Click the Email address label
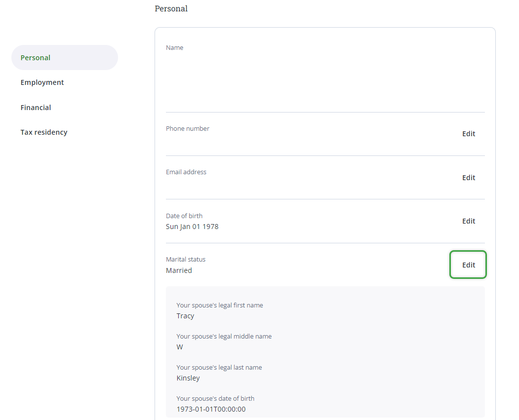519x420 pixels. [x=186, y=172]
